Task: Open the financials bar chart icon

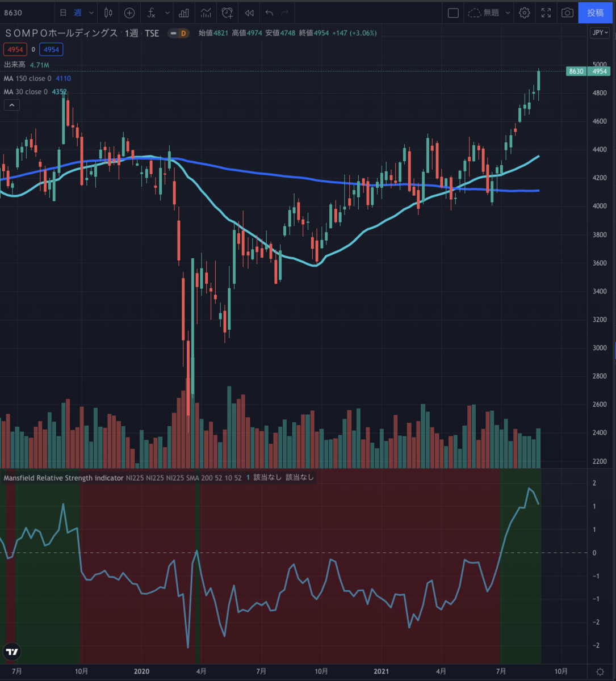Action: click(x=184, y=12)
